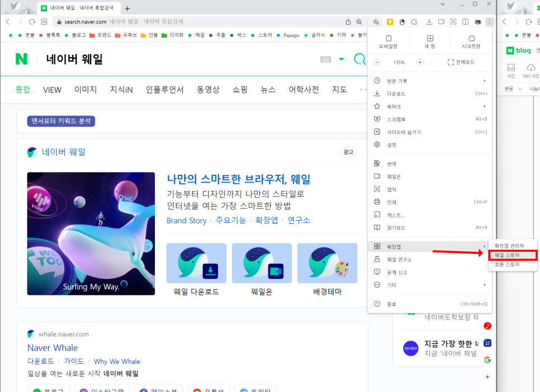540x392 pixels.
Task: Open new tab with plus button
Action: click(x=127, y=8)
